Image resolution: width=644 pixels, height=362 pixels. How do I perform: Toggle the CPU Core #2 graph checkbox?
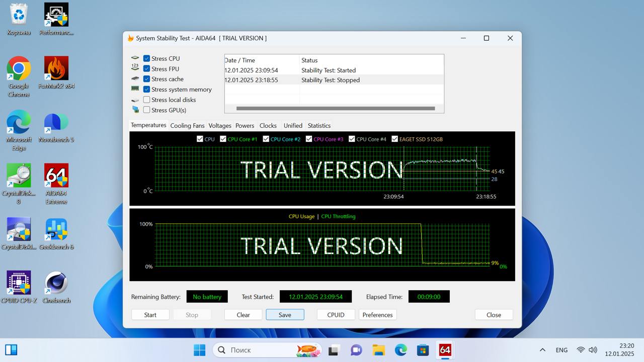click(266, 139)
